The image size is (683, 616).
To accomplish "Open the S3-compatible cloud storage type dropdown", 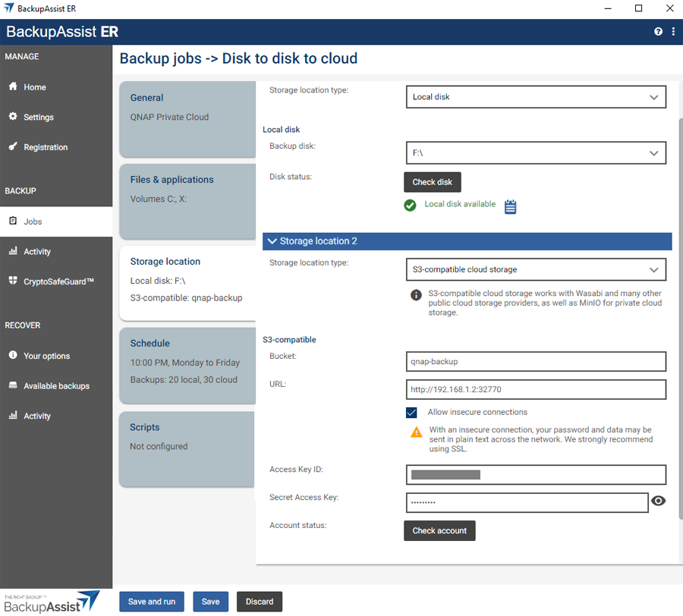I will click(x=536, y=269).
